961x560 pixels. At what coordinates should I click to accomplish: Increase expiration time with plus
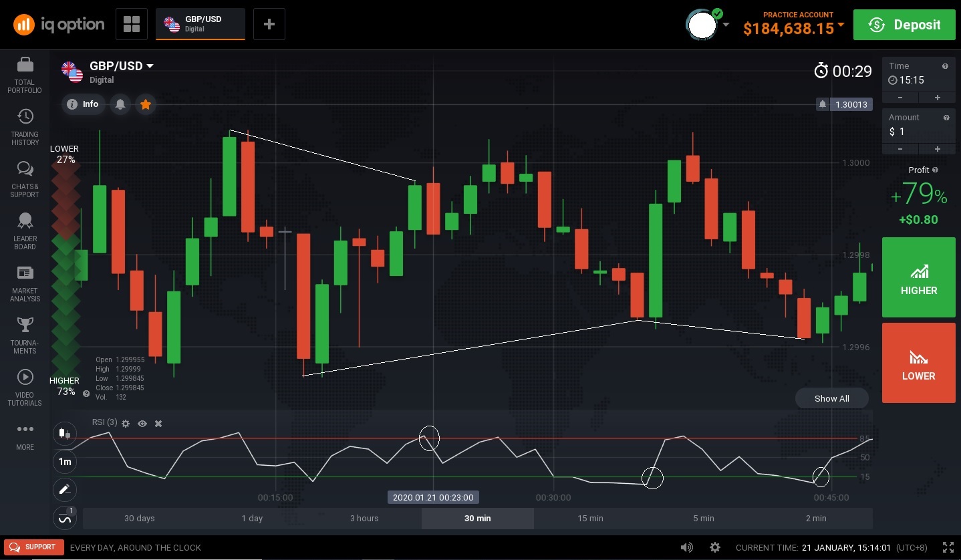pyautogui.click(x=937, y=98)
